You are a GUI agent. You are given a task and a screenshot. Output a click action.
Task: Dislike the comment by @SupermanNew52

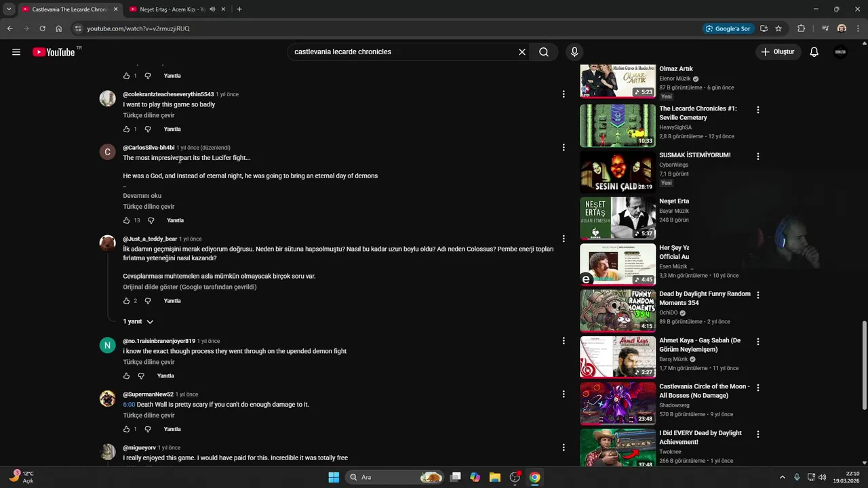(148, 429)
